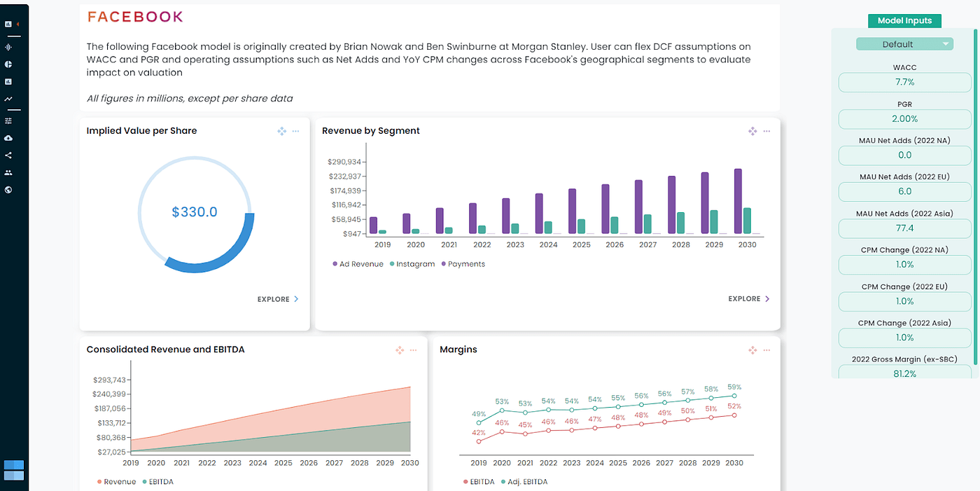The image size is (980, 491).
Task: Select the line chart icon in sidebar
Action: 9,99
